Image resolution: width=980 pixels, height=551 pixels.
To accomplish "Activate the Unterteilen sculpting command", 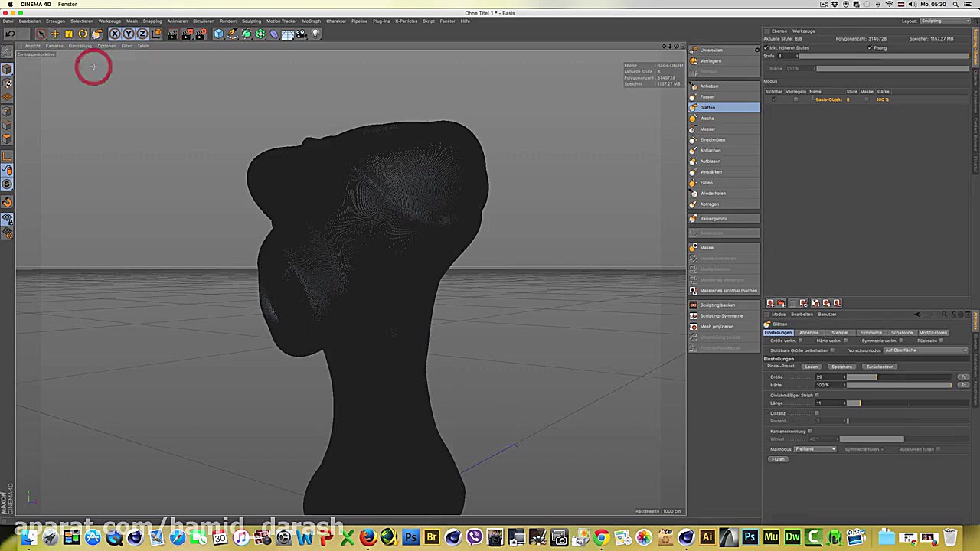I will pyautogui.click(x=710, y=50).
